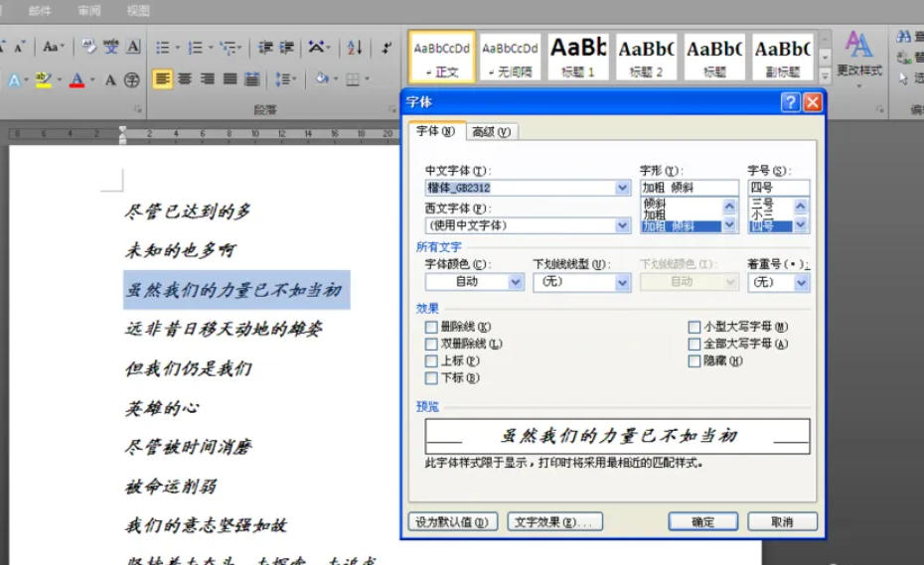This screenshot has width=924, height=565.
Task: Confirm with the 确定 button
Action: (702, 522)
